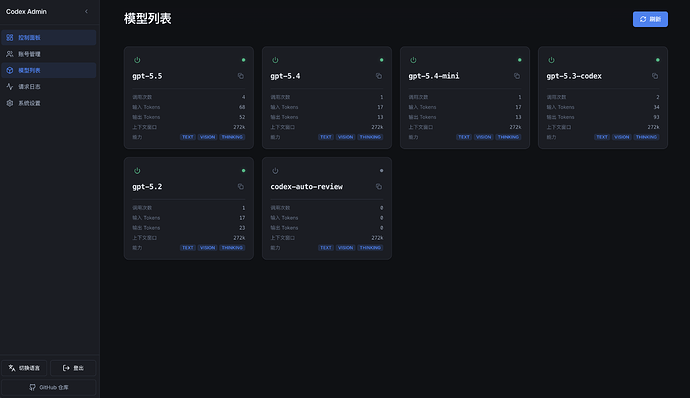Click the output tokens value 93 on gpt-5.3-codex
690x398 pixels.
[656, 117]
